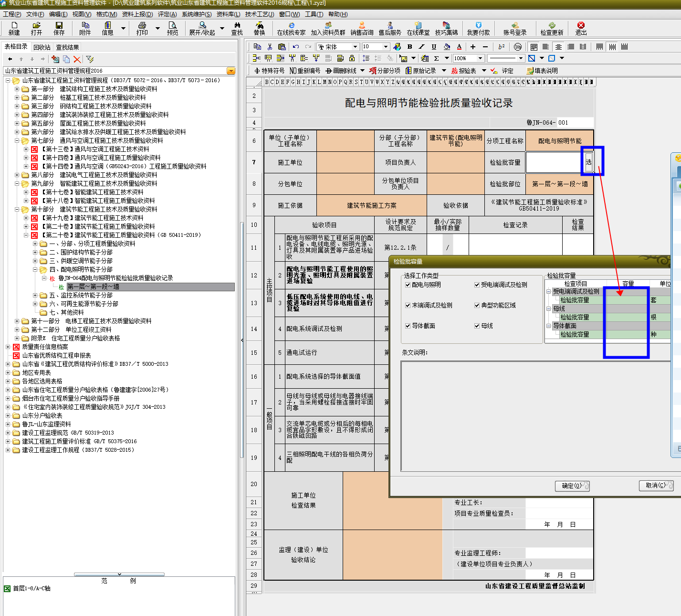
Task: Click the 重新编号 button
Action: tap(305, 71)
